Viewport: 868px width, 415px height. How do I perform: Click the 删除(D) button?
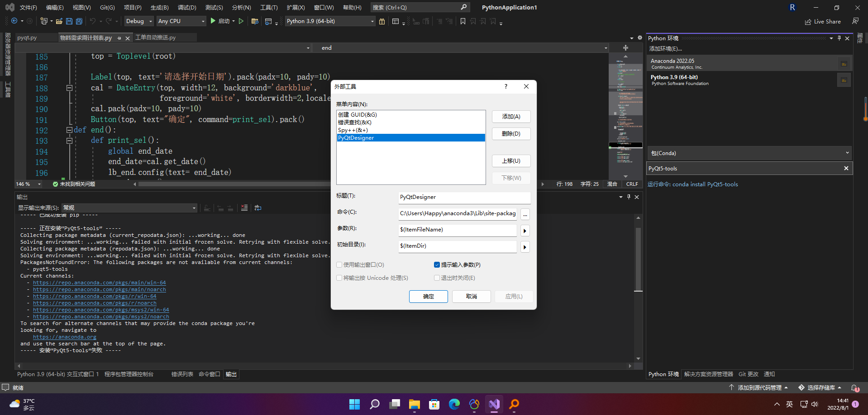pyautogui.click(x=511, y=134)
